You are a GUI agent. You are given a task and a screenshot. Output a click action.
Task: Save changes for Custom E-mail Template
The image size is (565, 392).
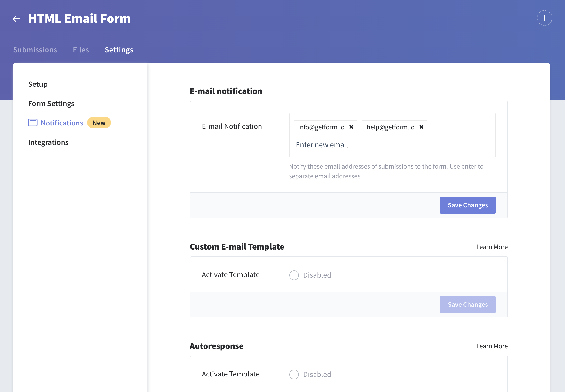(x=468, y=304)
